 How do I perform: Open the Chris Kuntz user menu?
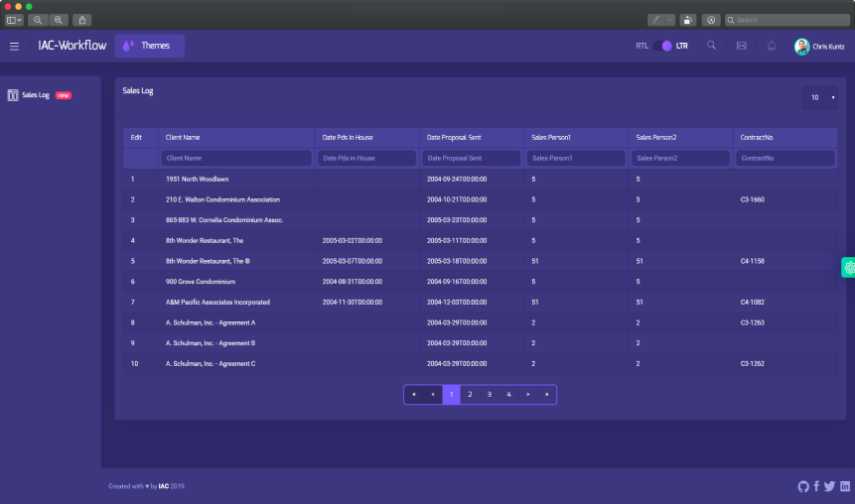click(820, 47)
